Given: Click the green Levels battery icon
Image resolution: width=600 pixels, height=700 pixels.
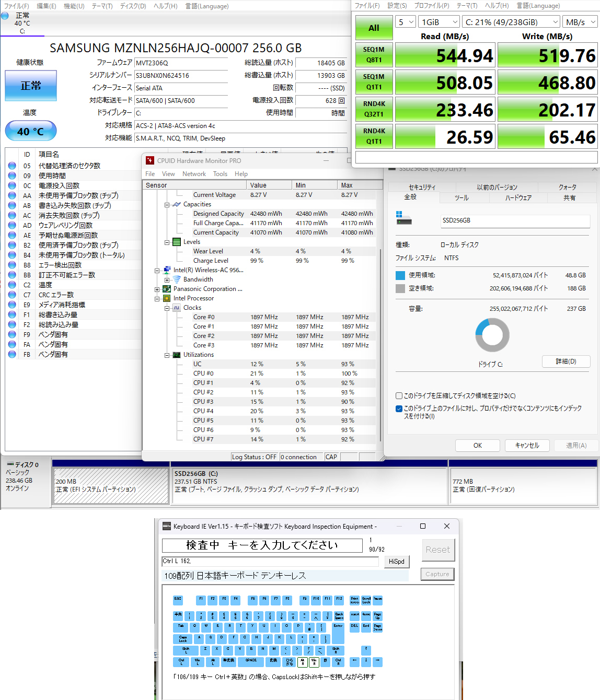Looking at the screenshot, I should coord(177,242).
